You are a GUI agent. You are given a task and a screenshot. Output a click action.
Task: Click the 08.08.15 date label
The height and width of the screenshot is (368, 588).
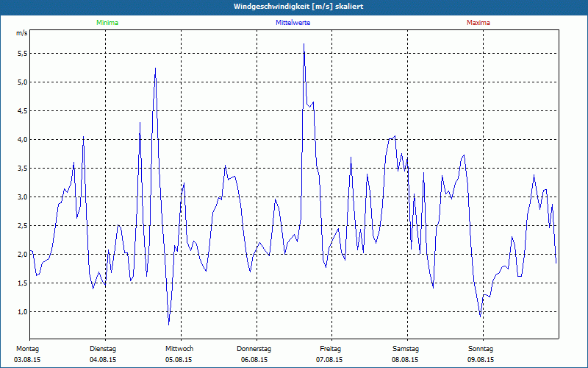[406, 360]
